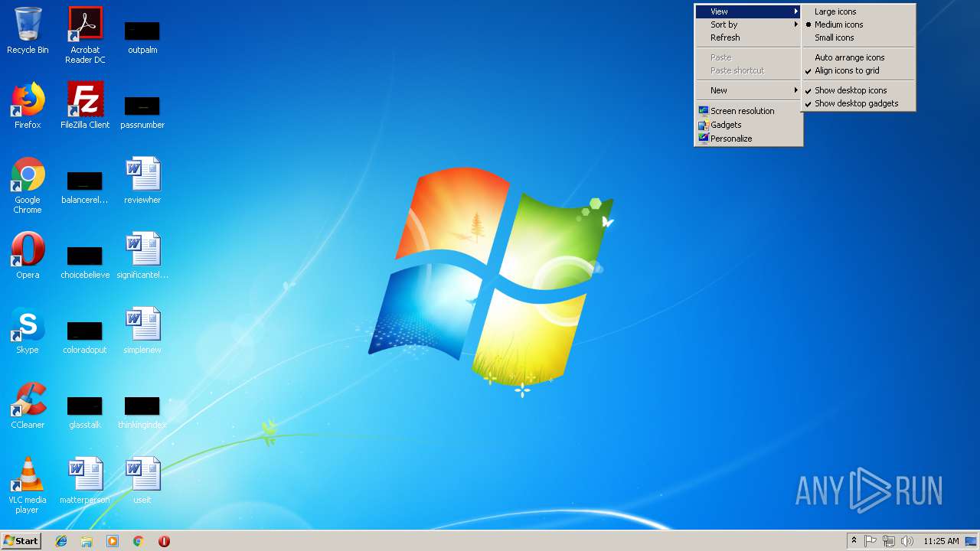This screenshot has width=980, height=551.
Task: Toggle Align icons to grid
Action: point(858,70)
